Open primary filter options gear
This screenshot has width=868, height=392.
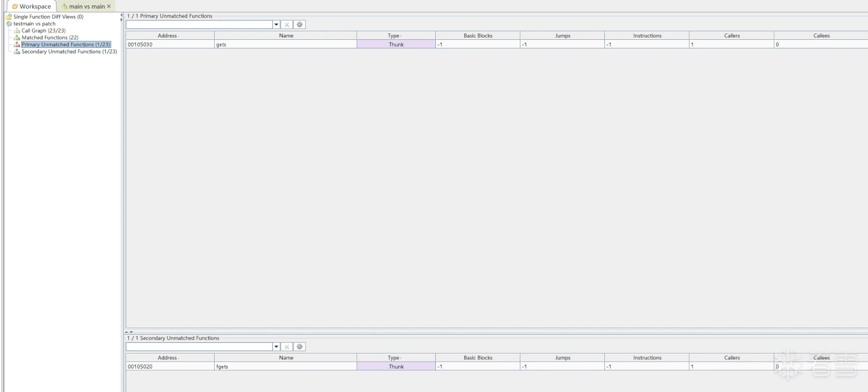pos(299,24)
